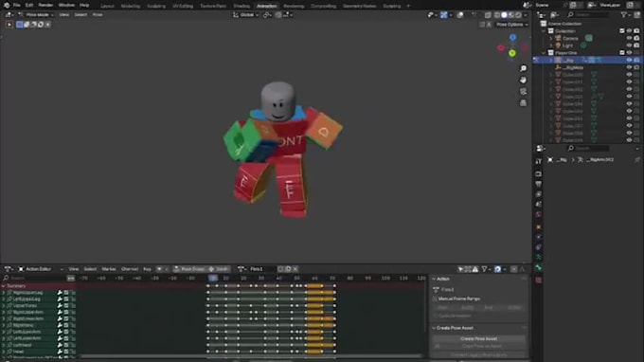Click the zoom magnifier icon in viewport
Screen dimensions: 644x362
point(523,68)
